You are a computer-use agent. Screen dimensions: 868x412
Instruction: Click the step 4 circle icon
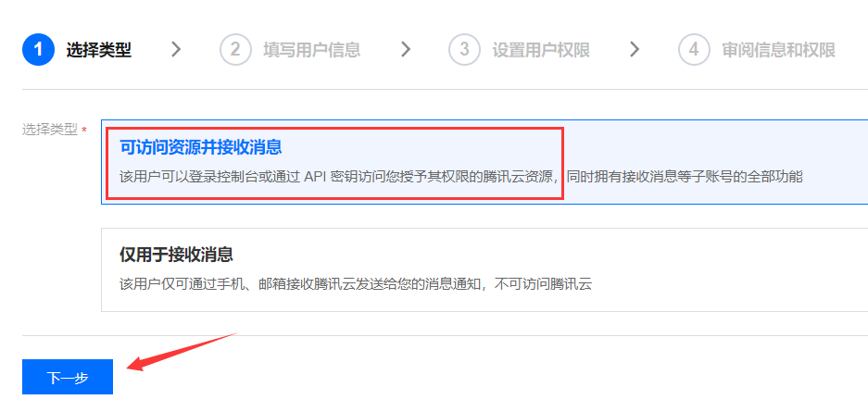(x=694, y=50)
